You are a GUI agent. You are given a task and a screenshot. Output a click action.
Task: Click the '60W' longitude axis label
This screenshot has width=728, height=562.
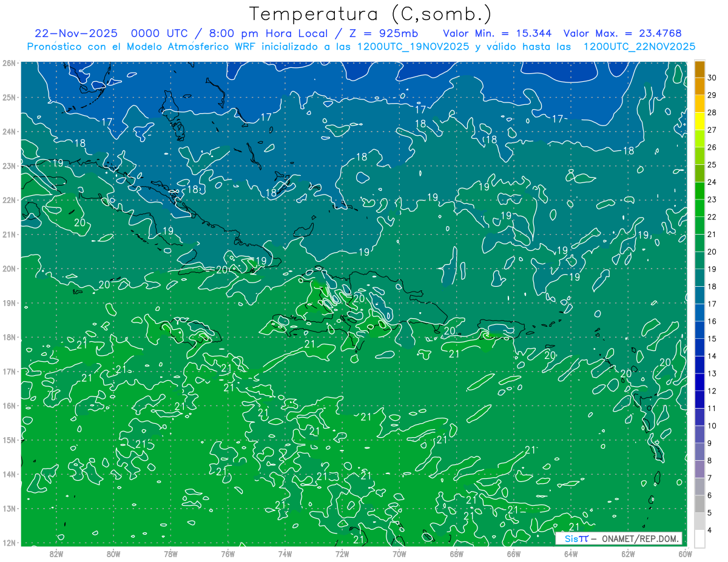pyautogui.click(x=685, y=554)
